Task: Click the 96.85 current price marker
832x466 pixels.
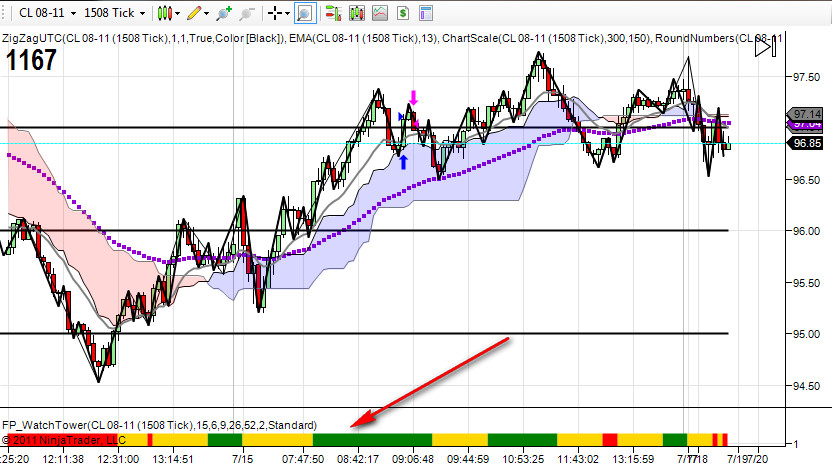Action: pos(806,143)
